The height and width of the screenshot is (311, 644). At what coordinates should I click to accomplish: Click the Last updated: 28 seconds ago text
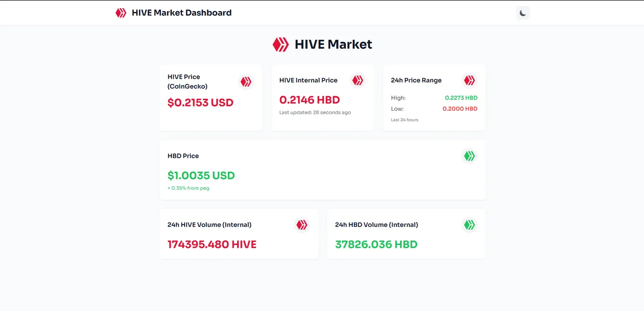click(x=315, y=112)
